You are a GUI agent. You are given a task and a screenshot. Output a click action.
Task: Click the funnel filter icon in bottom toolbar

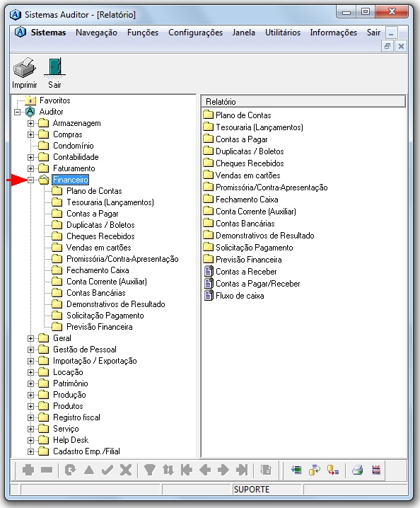click(x=149, y=470)
